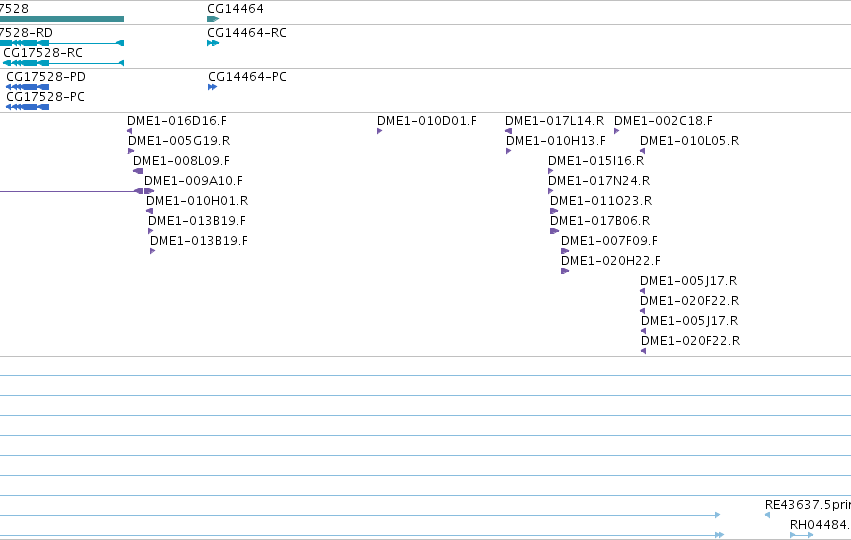The image size is (851, 540).
Task: Select the CG17528-PD protein label
Action: click(46, 77)
